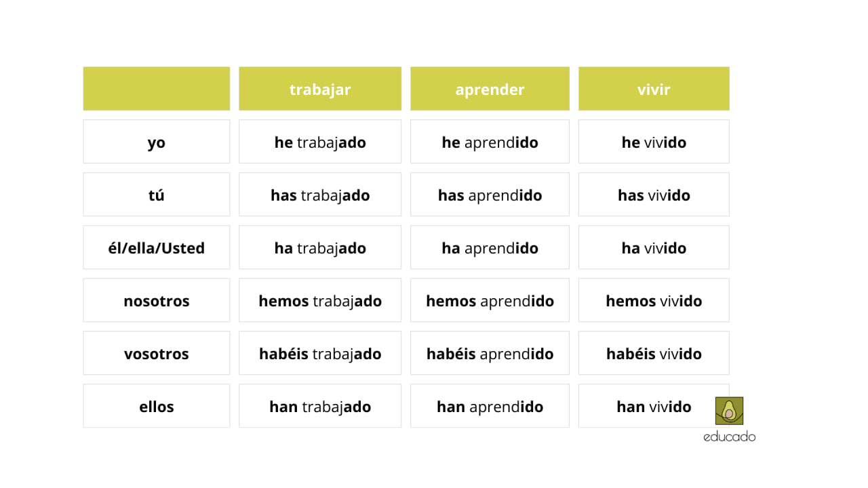Click the vivir header cell
Viewport: 868px width, 488px height.
654,89
